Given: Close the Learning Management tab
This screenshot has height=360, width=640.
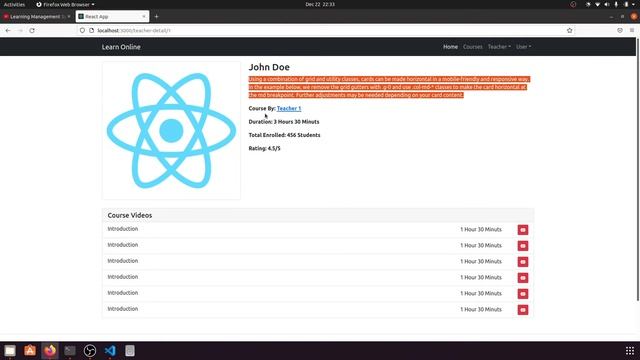Looking at the screenshot, I should pyautogui.click(x=69, y=17).
